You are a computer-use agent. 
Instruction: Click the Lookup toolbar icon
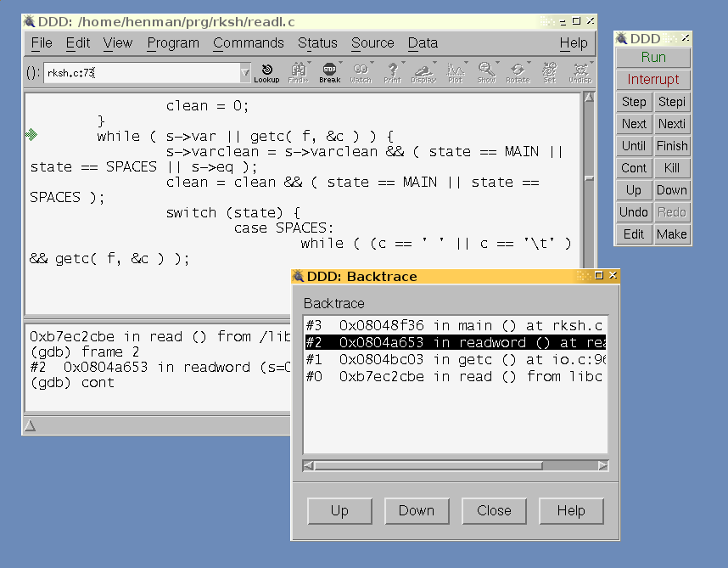266,73
